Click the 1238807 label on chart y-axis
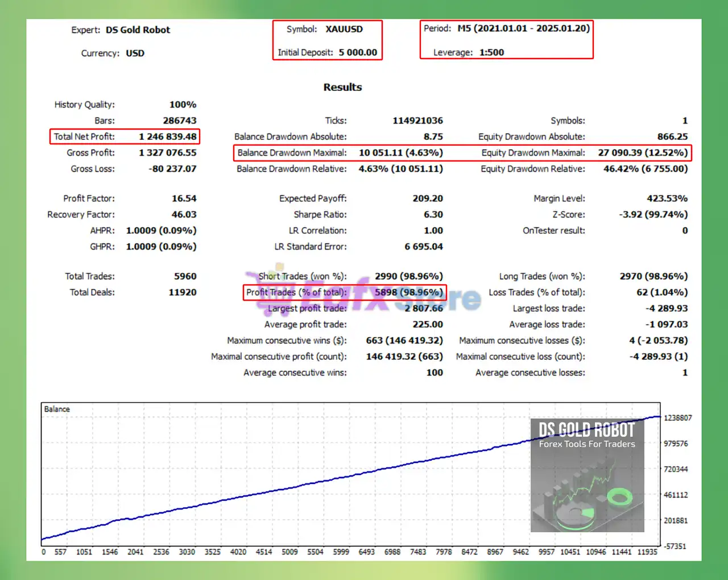This screenshot has width=728, height=580. point(677,418)
